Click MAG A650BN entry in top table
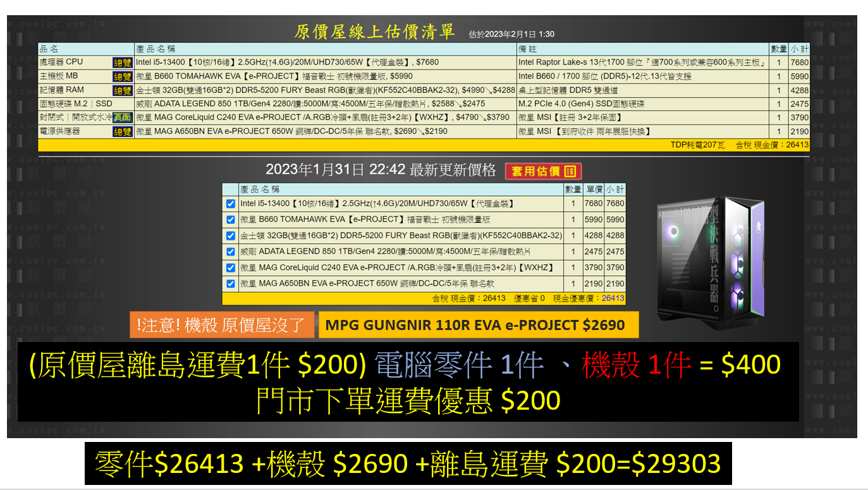The width and height of the screenshot is (868, 490). [291, 132]
